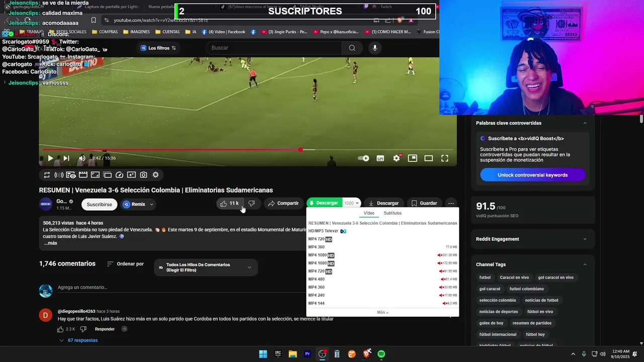
Task: Click the 'futbol colombiano' tag
Action: click(526, 289)
